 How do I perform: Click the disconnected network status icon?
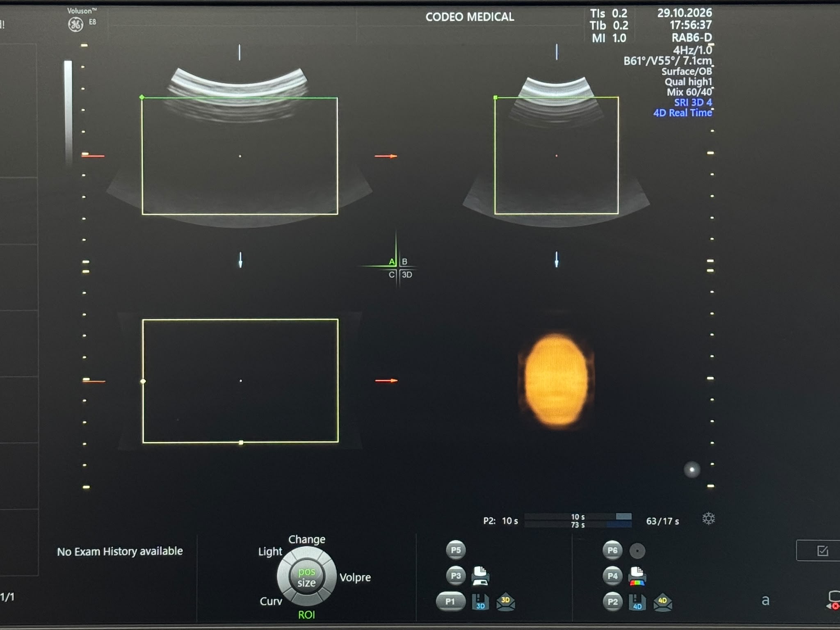833,600
